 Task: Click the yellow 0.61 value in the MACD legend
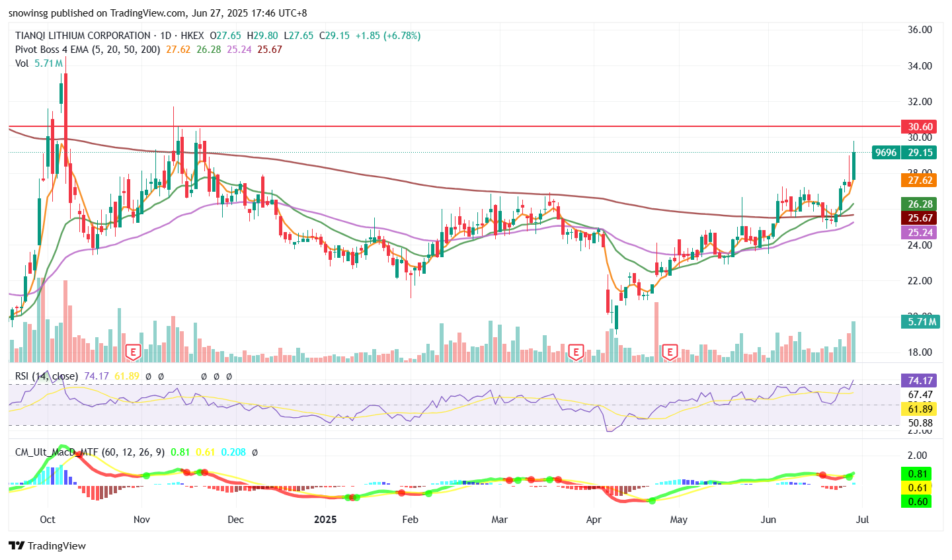(206, 452)
